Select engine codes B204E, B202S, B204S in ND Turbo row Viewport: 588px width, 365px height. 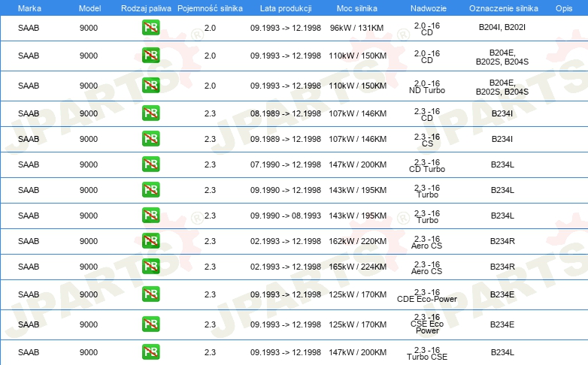(x=502, y=87)
